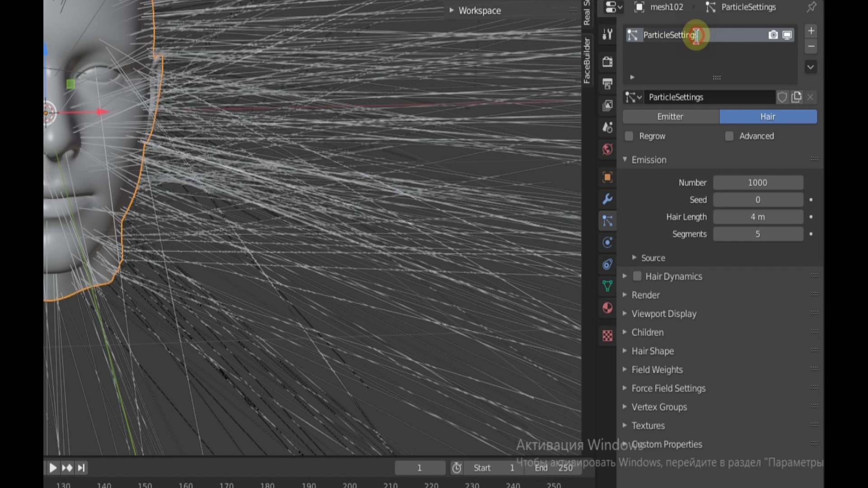
Task: Enable the Regrow checkbox
Action: [629, 136]
